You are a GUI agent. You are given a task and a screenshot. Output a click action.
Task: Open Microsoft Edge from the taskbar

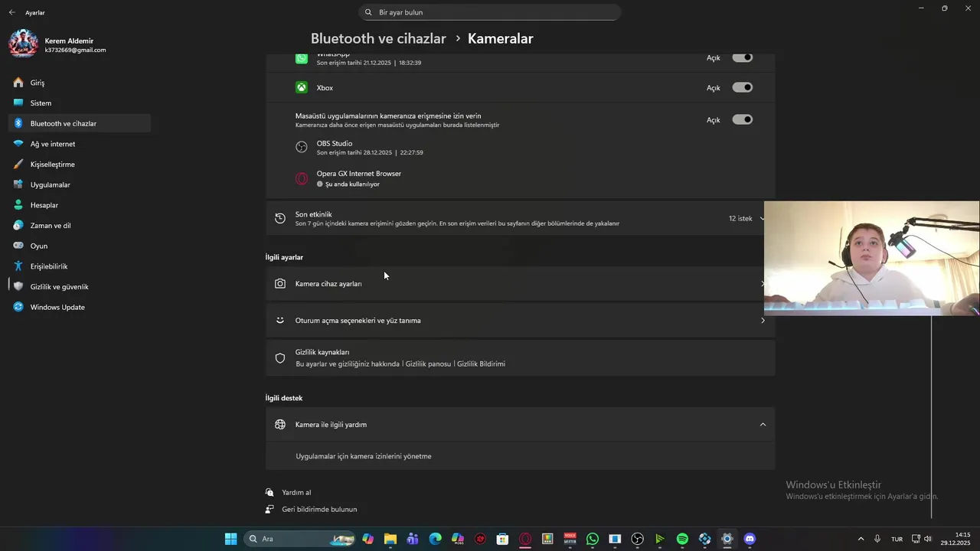click(435, 539)
